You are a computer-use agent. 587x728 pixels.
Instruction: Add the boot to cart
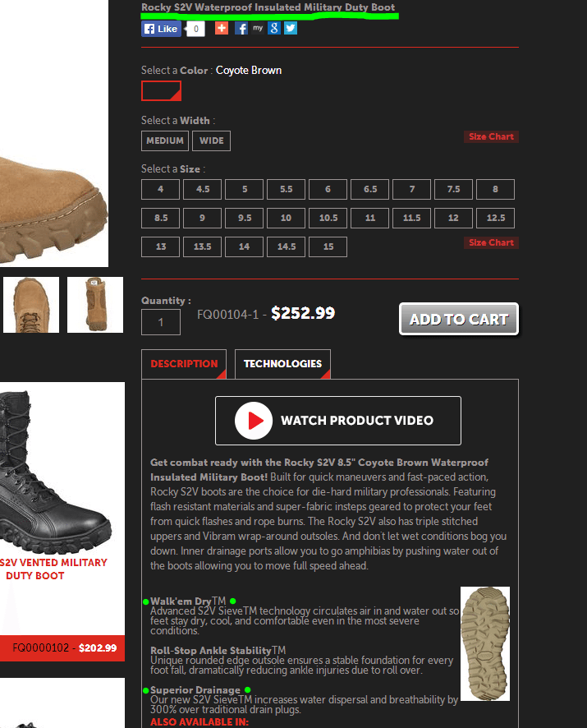click(x=459, y=319)
